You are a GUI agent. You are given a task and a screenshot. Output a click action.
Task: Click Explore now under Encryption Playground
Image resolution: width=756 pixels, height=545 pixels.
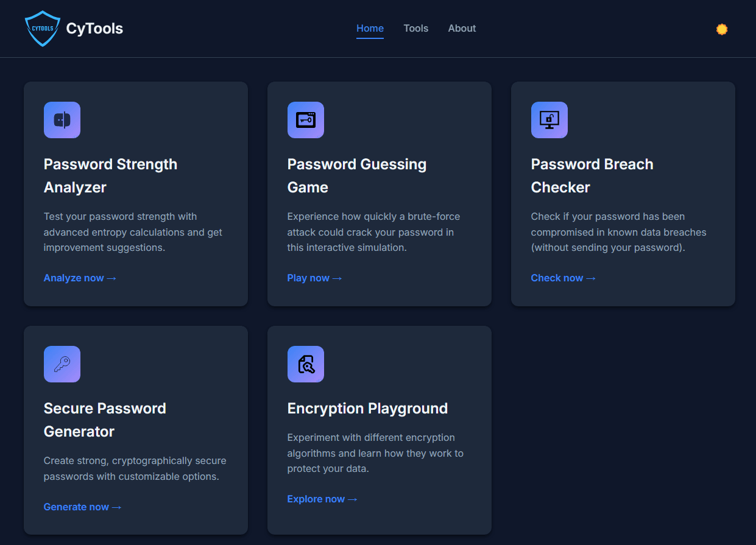[322, 499]
